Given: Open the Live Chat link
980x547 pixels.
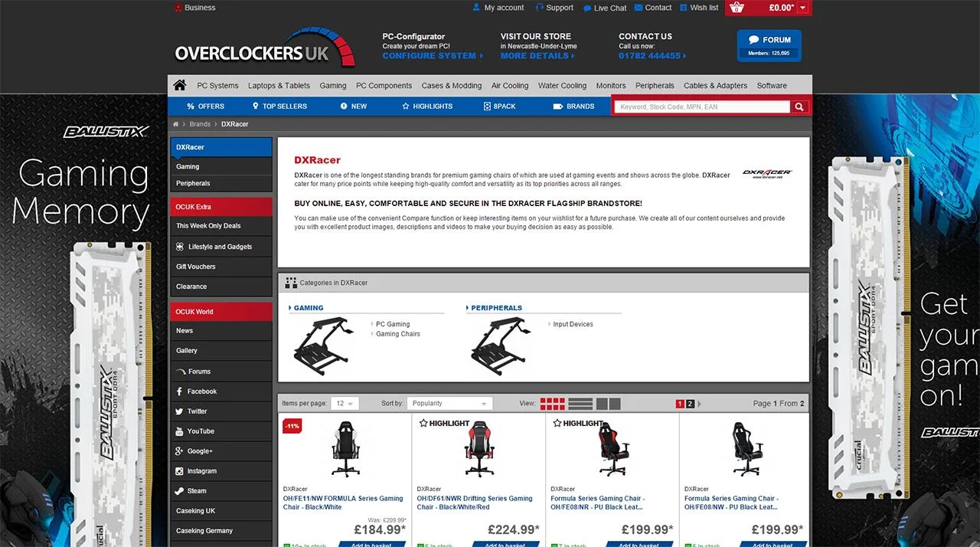Looking at the screenshot, I should click(x=605, y=8).
